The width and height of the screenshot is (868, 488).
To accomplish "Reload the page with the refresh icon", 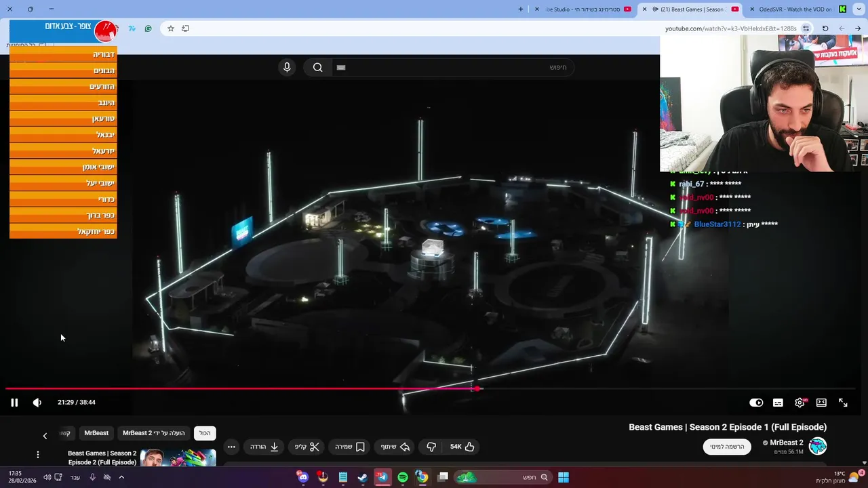I will pos(825,28).
